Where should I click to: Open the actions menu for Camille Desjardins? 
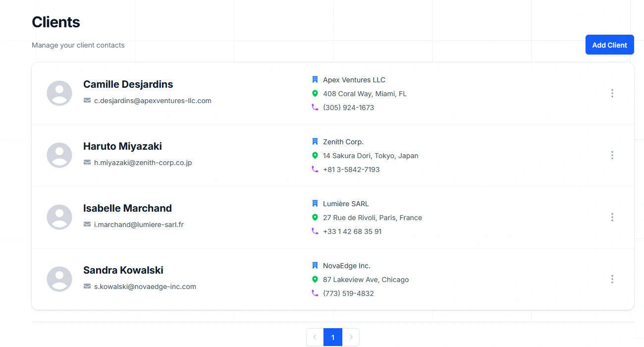coord(612,93)
